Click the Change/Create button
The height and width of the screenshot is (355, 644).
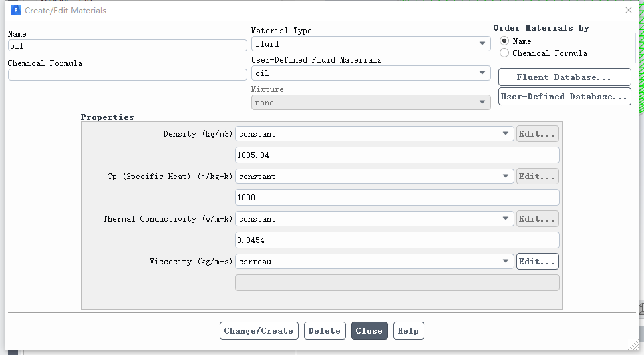coord(259,331)
